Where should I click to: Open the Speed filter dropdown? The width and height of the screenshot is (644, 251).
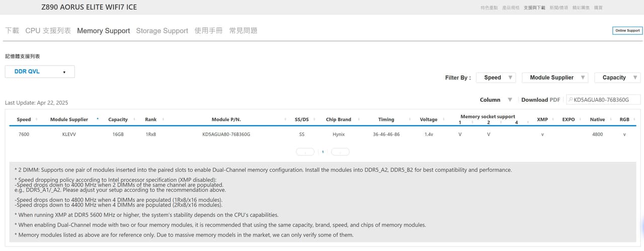(496, 78)
